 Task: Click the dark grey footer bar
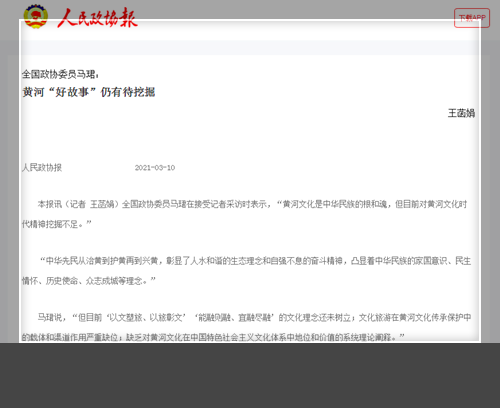[250, 375]
